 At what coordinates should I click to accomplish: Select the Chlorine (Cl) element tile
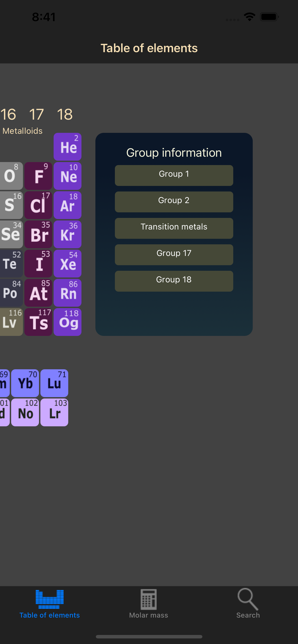pyautogui.click(x=38, y=205)
